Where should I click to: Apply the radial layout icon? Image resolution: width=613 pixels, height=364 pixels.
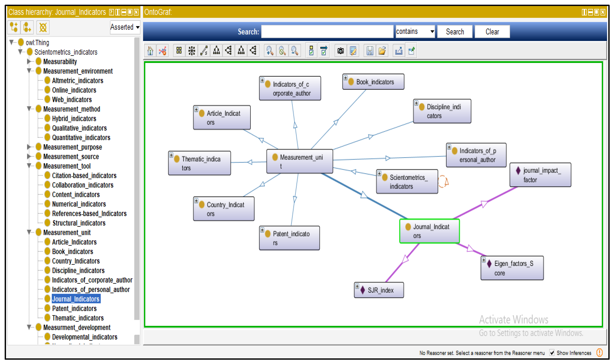coord(192,51)
